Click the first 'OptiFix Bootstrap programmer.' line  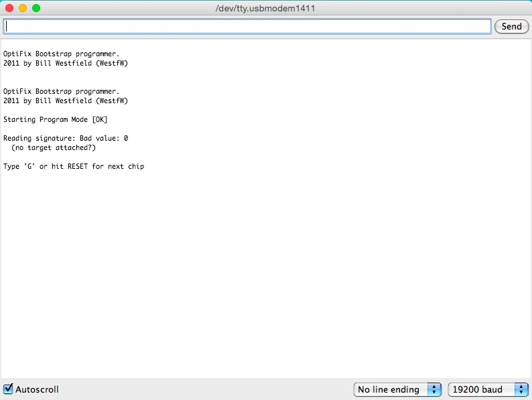click(62, 54)
